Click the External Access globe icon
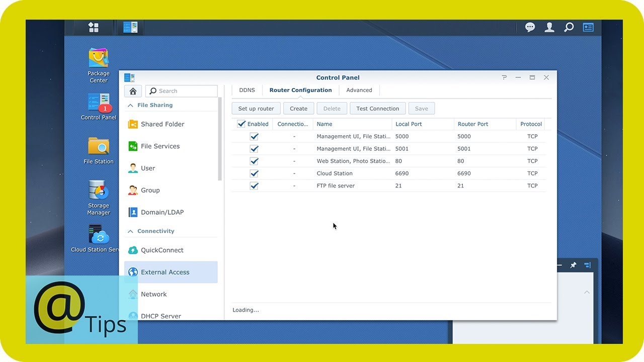Image resolution: width=644 pixels, height=362 pixels. point(133,272)
